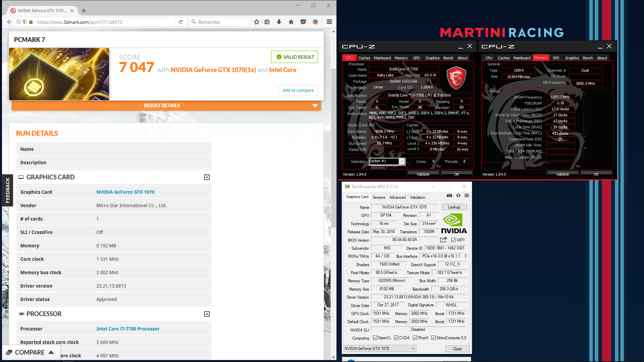Viewport: 644px width, 362px height.
Task: Open NVIDIA GeForce GTX 1070 link
Action: pos(125,192)
